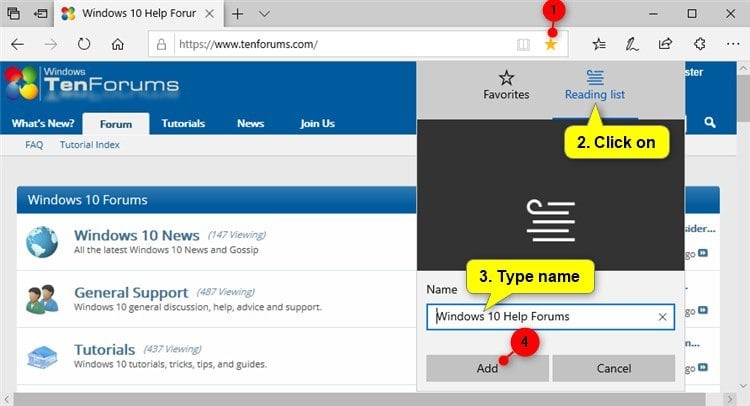
Task: Open News nav item
Action: 250,123
